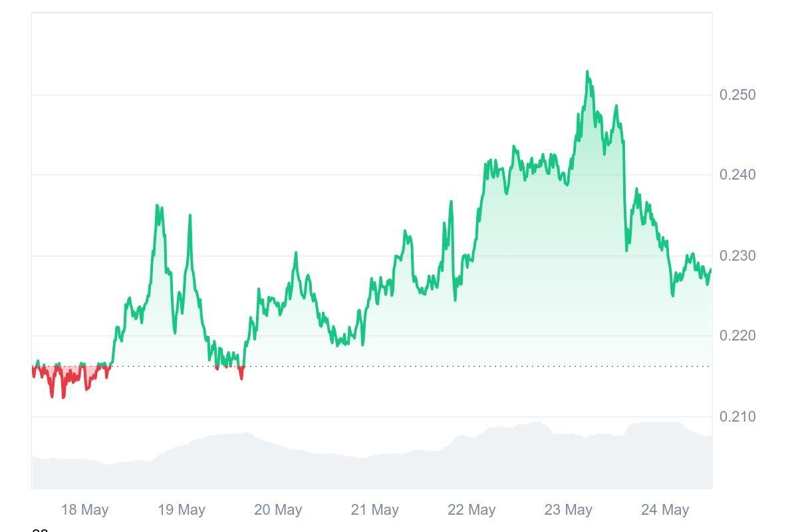The height and width of the screenshot is (532, 798).
Task: Select the 0.240 price axis label
Action: point(737,175)
